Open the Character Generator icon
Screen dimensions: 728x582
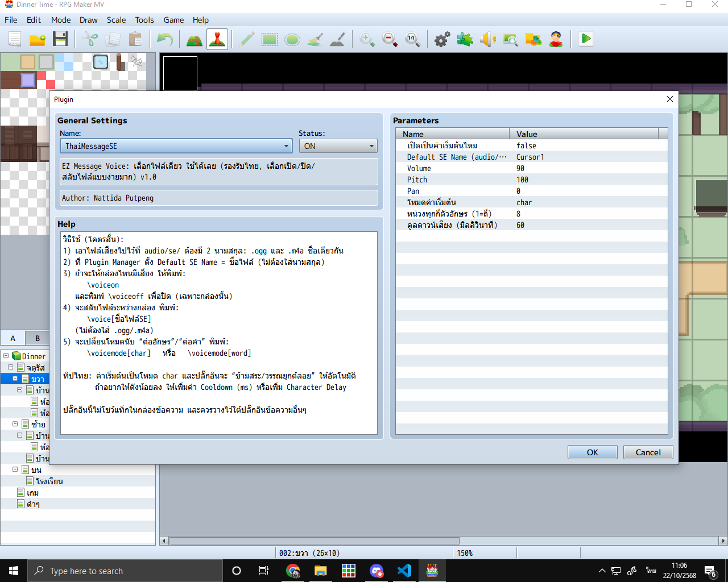coord(556,39)
